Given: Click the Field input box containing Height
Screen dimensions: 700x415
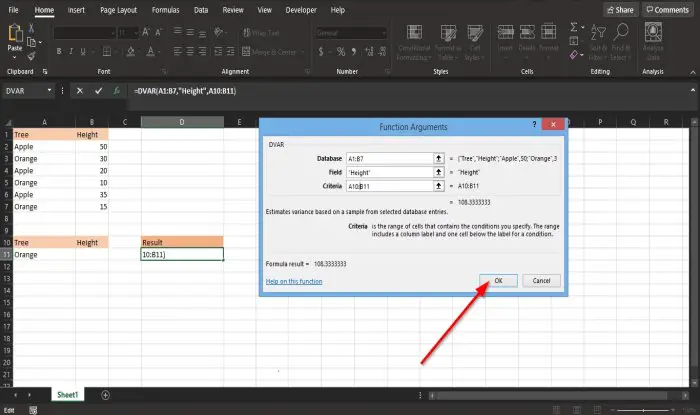Looking at the screenshot, I should coord(390,172).
